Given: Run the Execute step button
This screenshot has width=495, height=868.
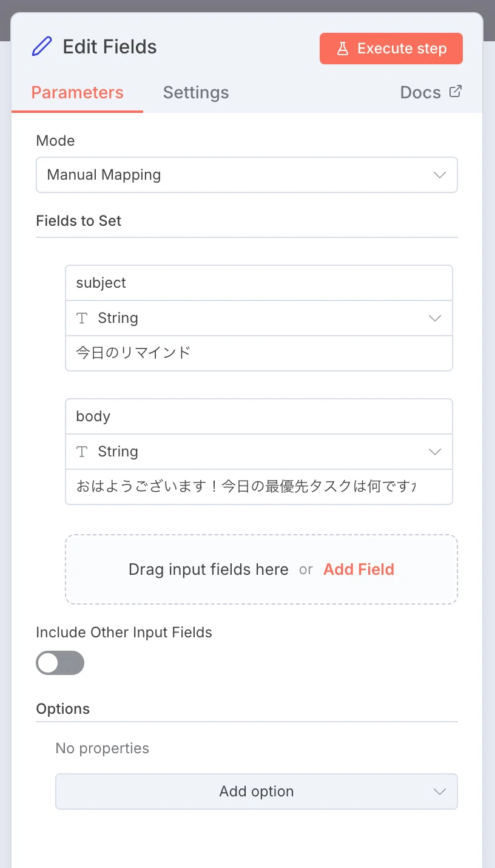Looking at the screenshot, I should [391, 49].
